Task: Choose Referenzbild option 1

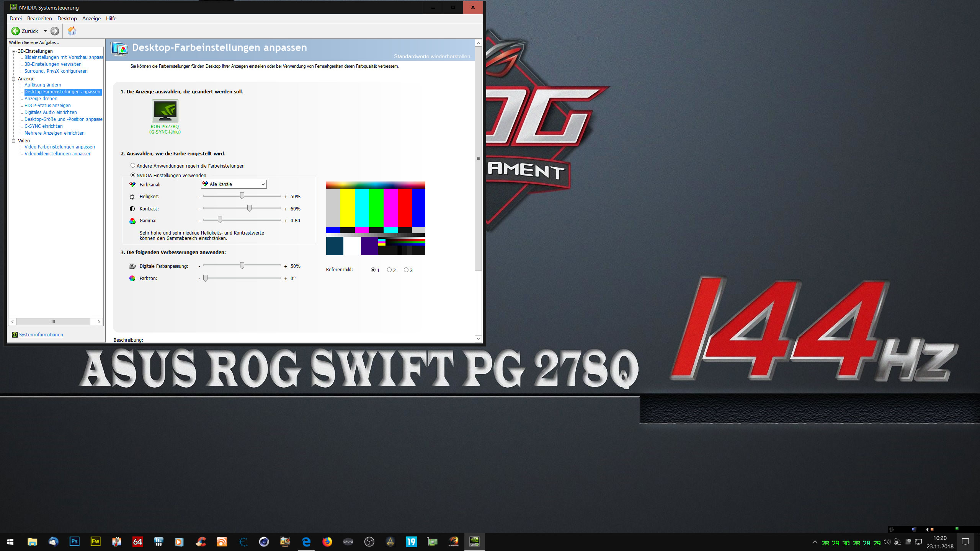Action: (x=373, y=270)
